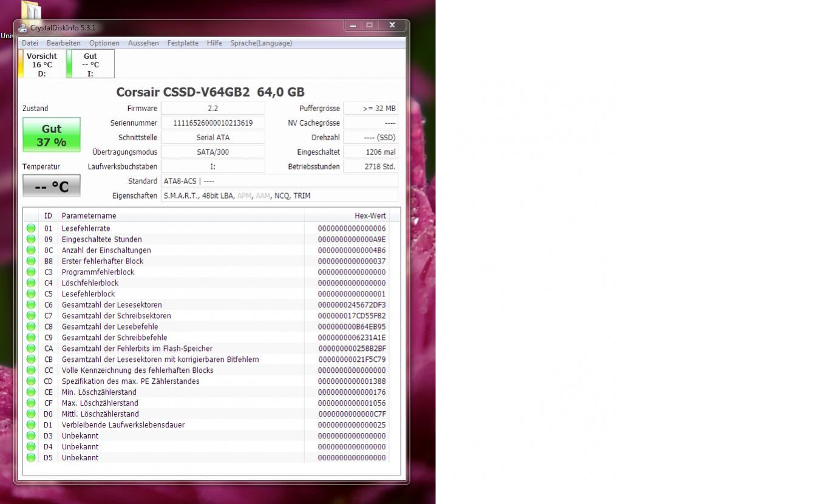Click status icon for Volle Kennzeichnung row
Image resolution: width=813 pixels, height=504 pixels.
(31, 370)
